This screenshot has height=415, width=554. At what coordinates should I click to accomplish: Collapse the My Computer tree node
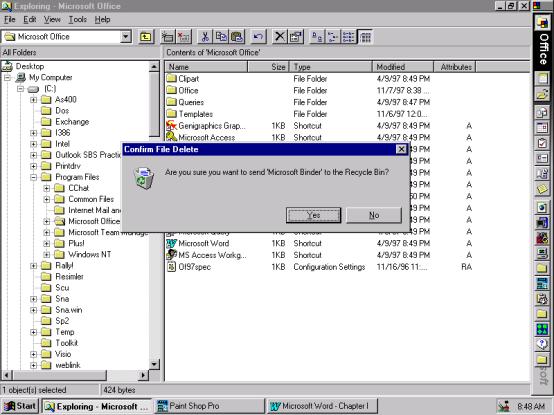[x=7, y=77]
